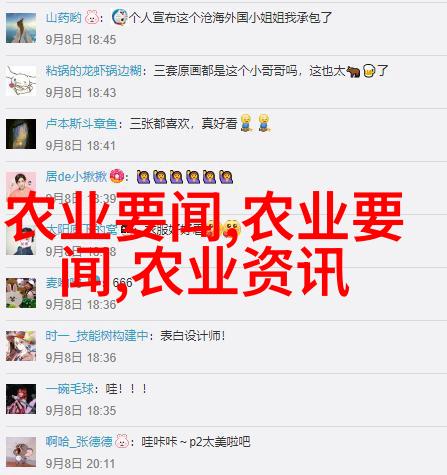Open 山药哟 user profile link

63,17
